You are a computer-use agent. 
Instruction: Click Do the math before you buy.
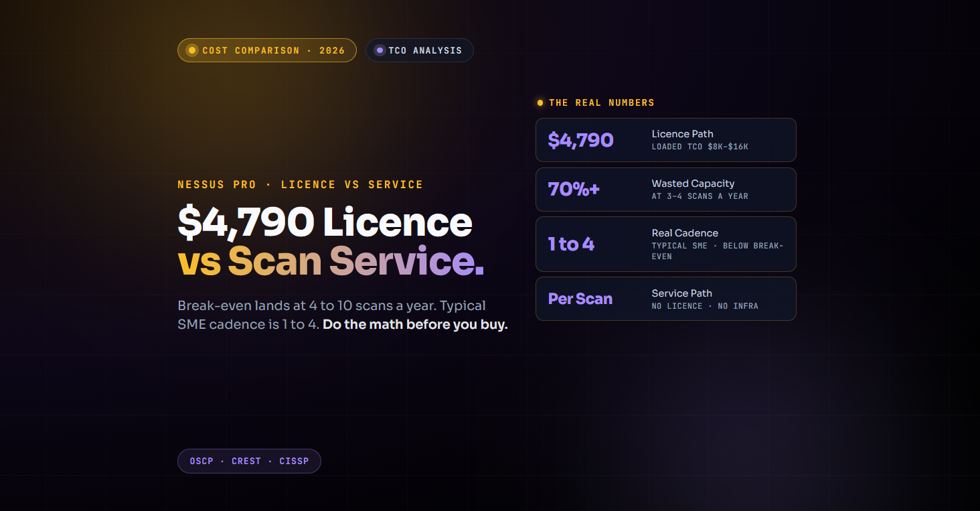pos(415,325)
